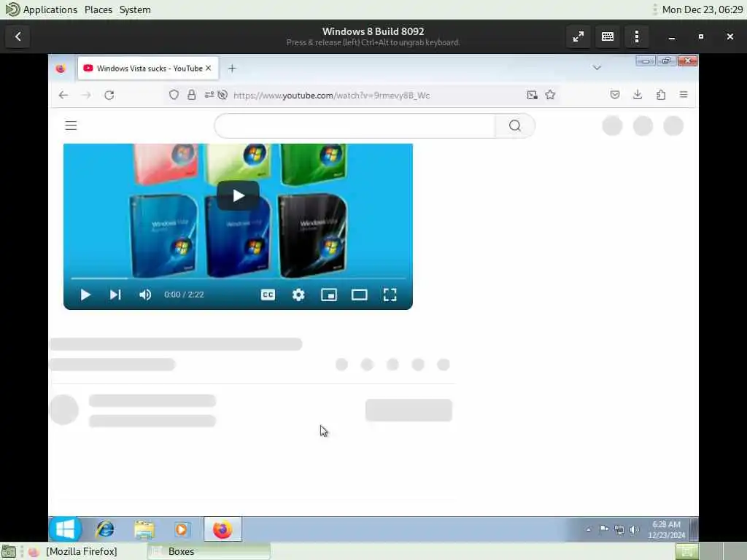Bookmark this page with the star

pos(550,95)
